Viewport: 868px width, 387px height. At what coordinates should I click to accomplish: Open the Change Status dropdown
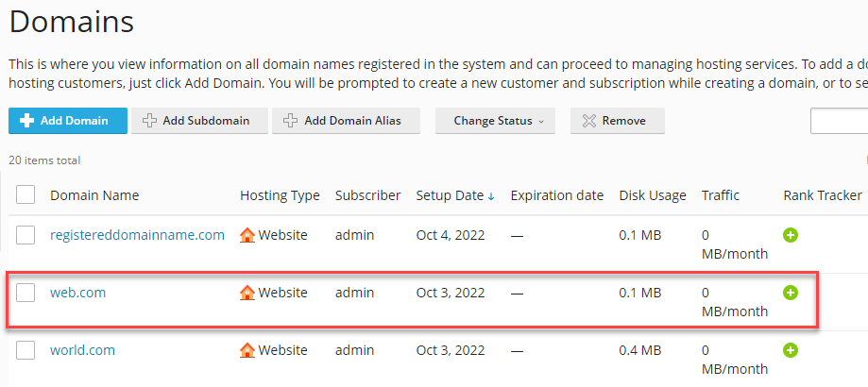click(x=495, y=121)
